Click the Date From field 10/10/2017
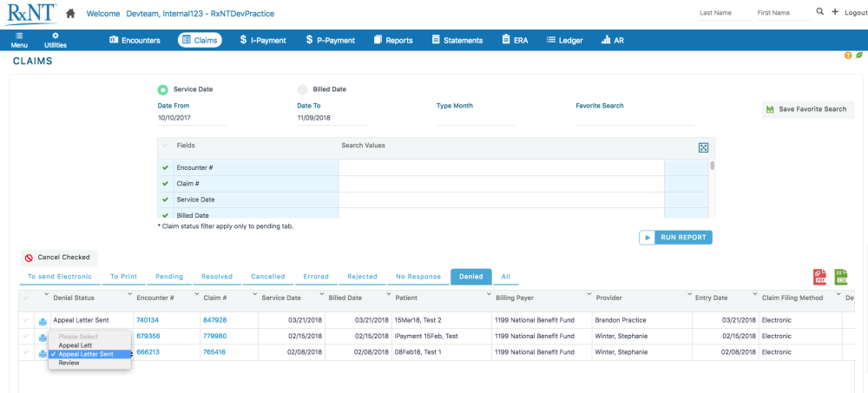Image resolution: width=868 pixels, height=393 pixels. (x=192, y=118)
